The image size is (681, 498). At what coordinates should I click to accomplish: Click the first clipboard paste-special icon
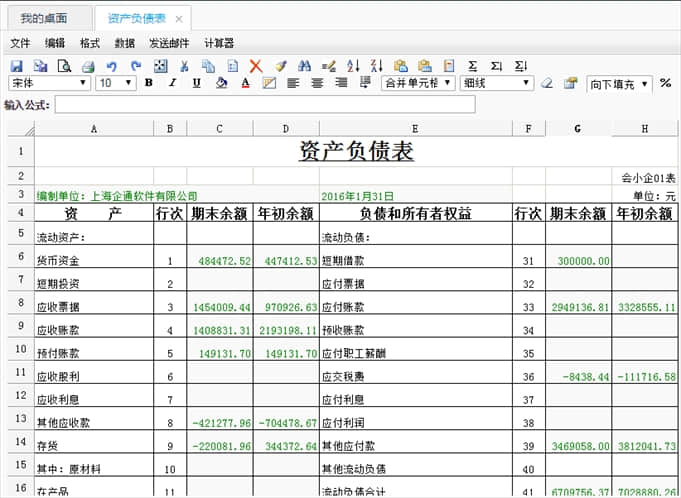tap(401, 66)
